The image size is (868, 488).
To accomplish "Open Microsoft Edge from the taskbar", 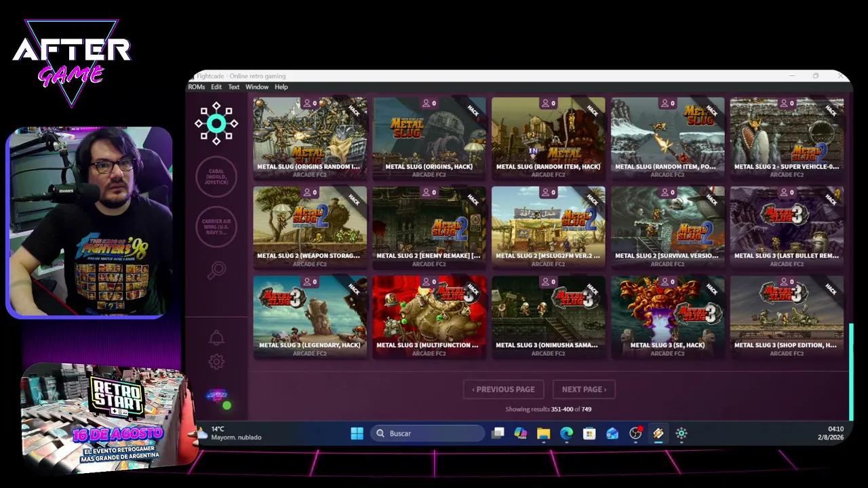I will pos(567,434).
